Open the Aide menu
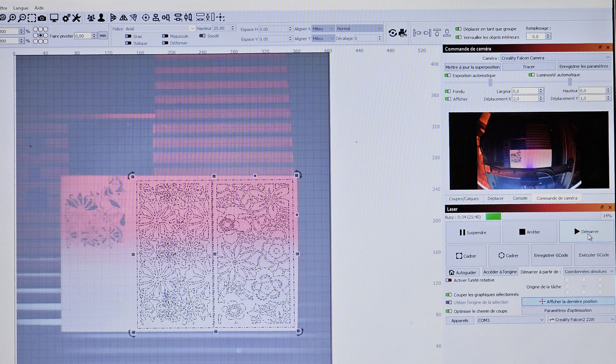The width and height of the screenshot is (616, 364). [39, 8]
